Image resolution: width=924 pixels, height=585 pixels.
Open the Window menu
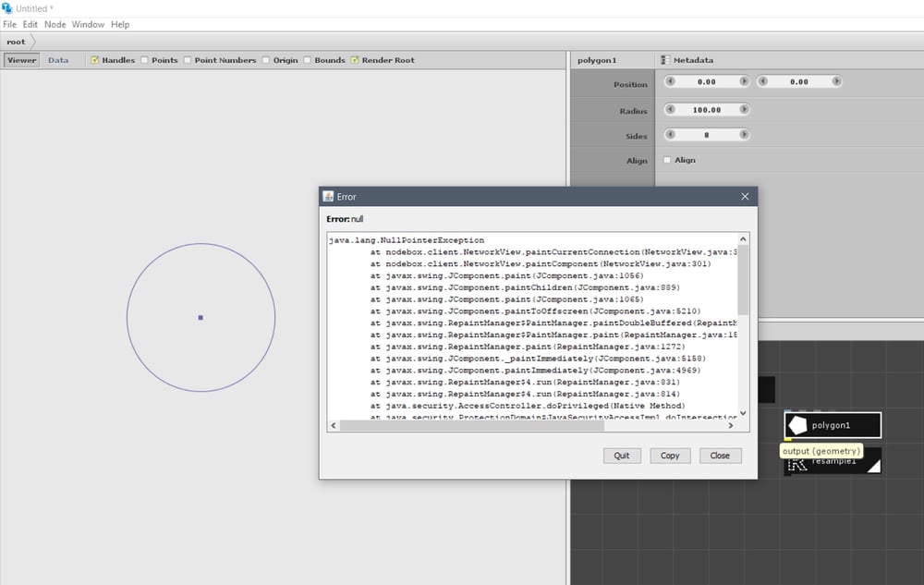point(88,24)
